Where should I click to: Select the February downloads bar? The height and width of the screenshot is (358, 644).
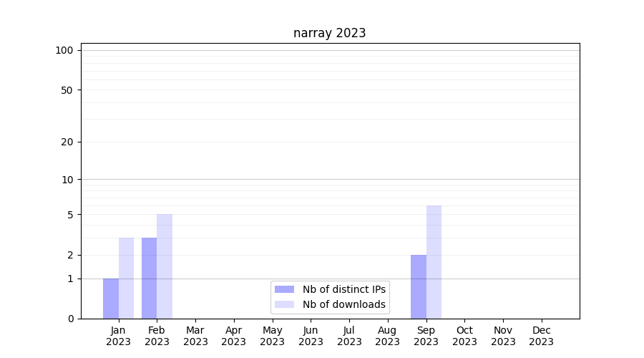click(165, 266)
